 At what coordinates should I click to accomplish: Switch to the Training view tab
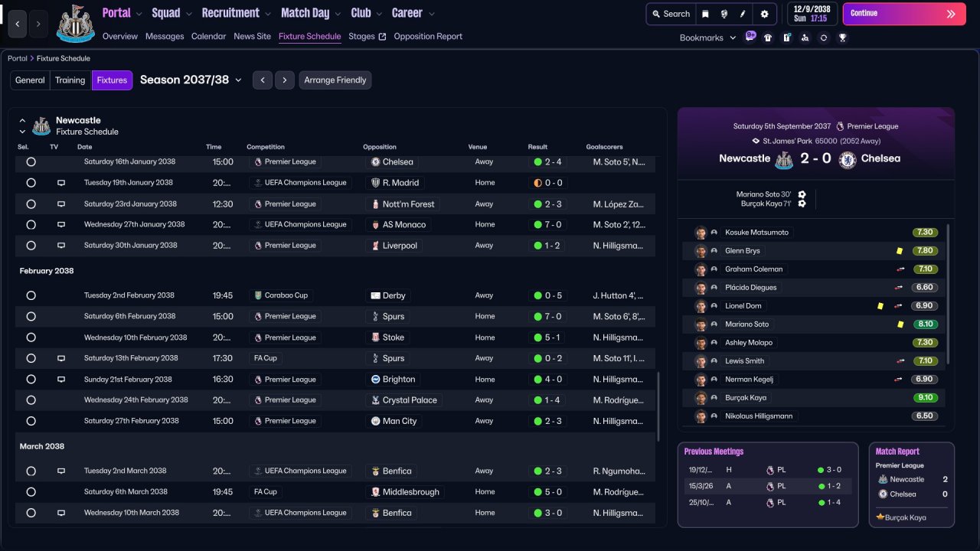[70, 80]
